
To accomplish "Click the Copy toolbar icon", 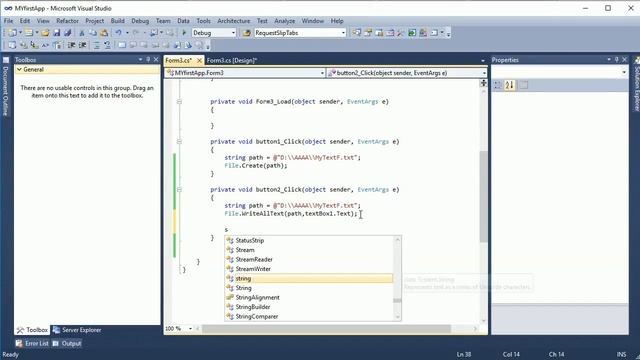I will pos(93,33).
